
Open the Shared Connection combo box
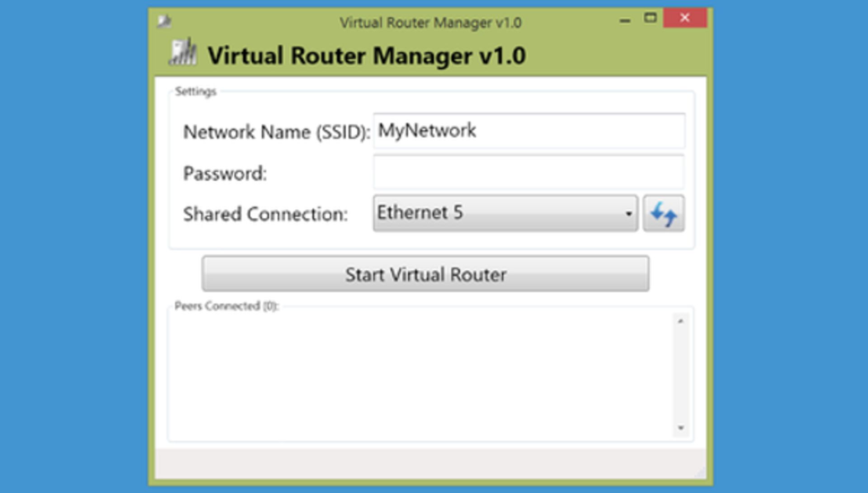click(497, 213)
